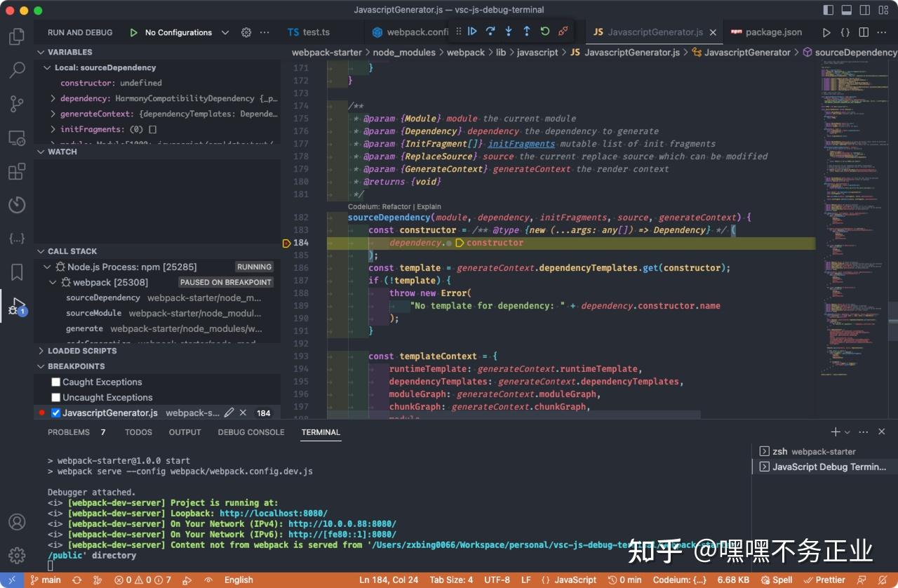Viewport: 898px width, 588px height.
Task: Click Continue in the debug toolbar
Action: [x=472, y=32]
